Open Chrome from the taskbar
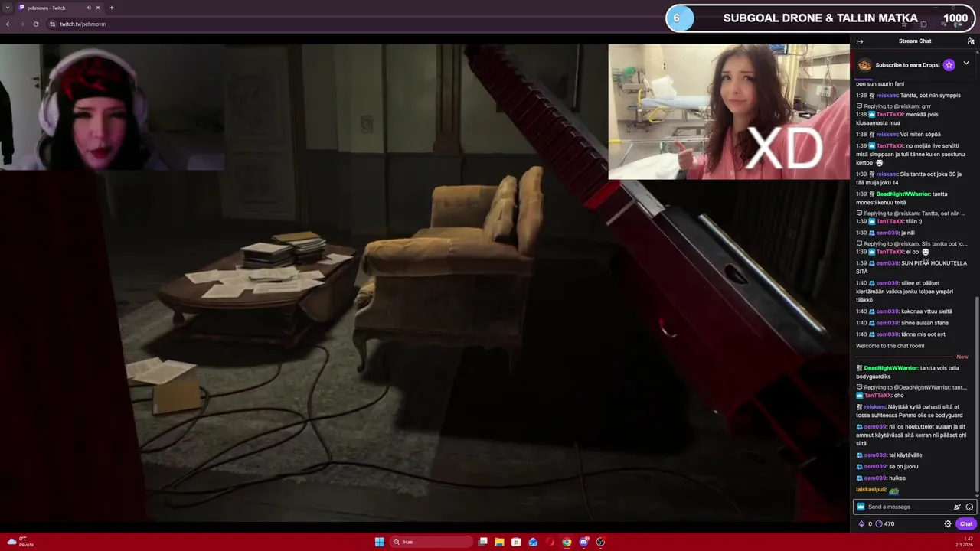The image size is (980, 551). click(567, 542)
